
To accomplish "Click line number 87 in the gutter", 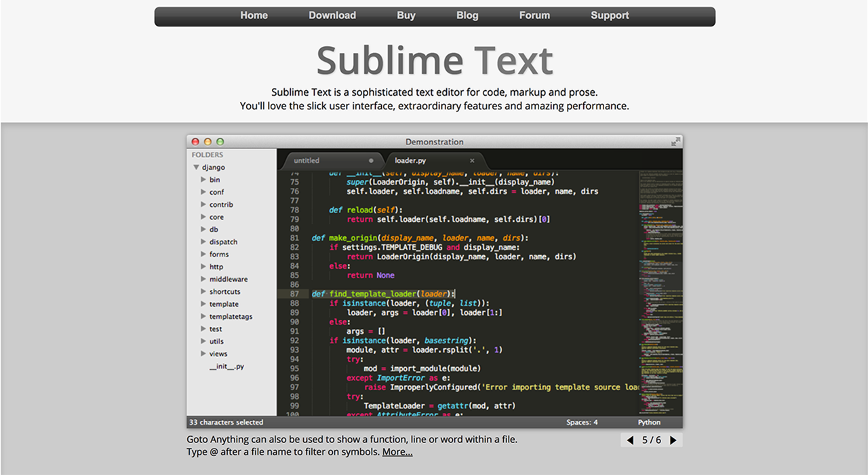I will pos(294,294).
